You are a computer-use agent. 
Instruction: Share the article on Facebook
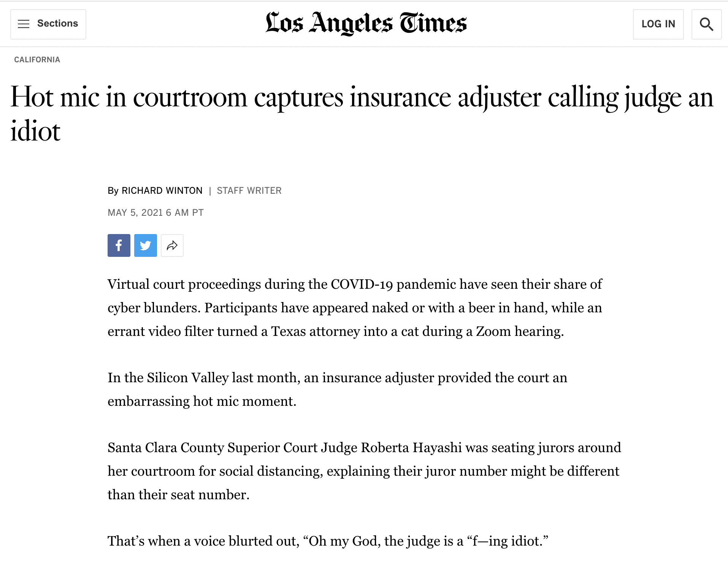tap(119, 245)
